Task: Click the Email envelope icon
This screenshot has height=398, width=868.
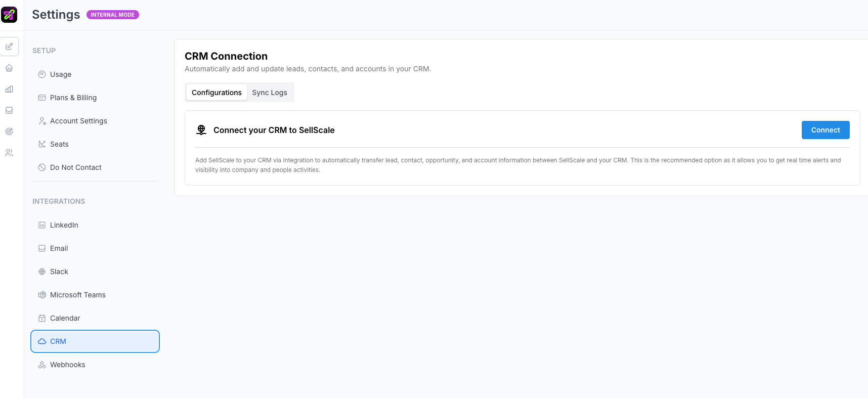Action: click(x=42, y=248)
